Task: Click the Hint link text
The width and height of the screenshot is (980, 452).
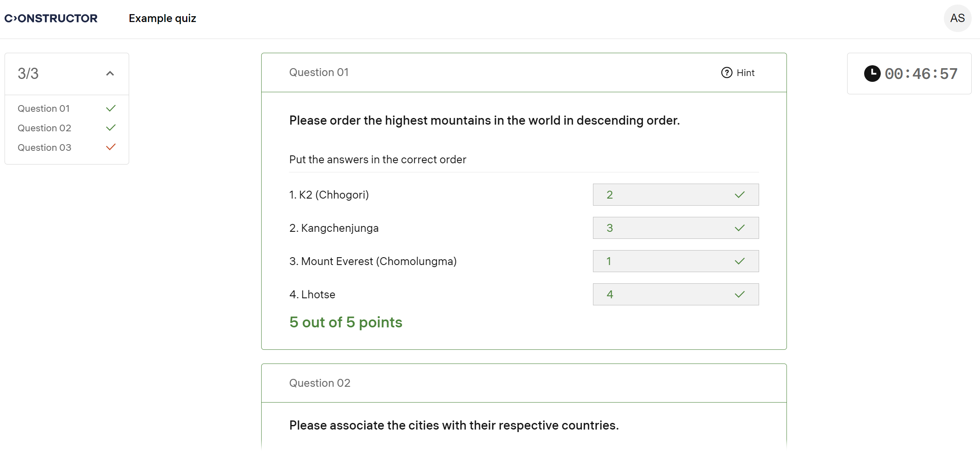Action: click(x=745, y=73)
